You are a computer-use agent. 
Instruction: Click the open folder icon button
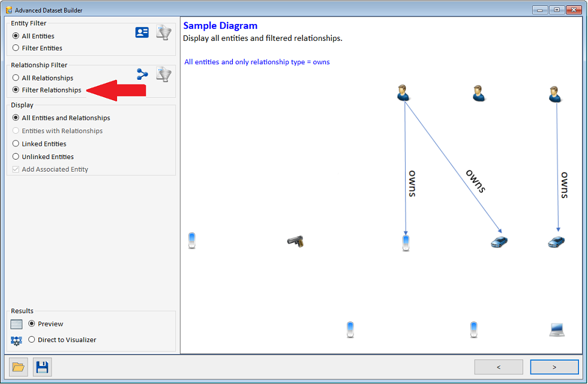19,367
